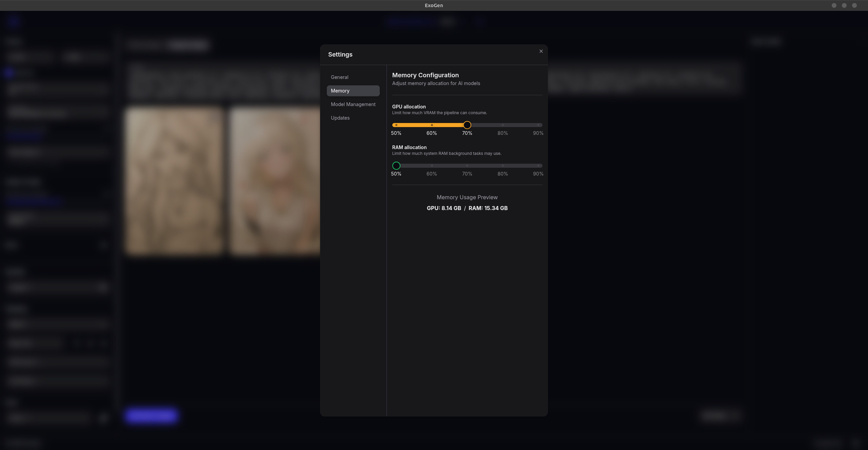Set RAM allocation to 90%
The width and height of the screenshot is (868, 450).
click(538, 166)
